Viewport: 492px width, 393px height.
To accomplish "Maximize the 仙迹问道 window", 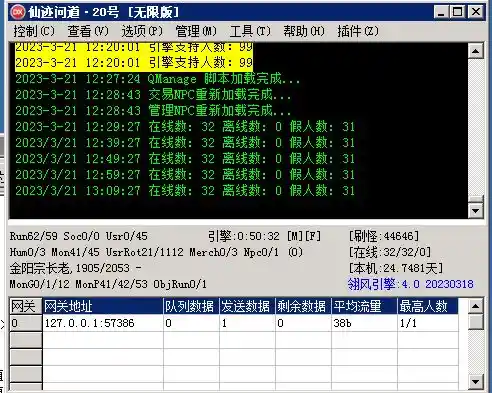I will [x=457, y=12].
